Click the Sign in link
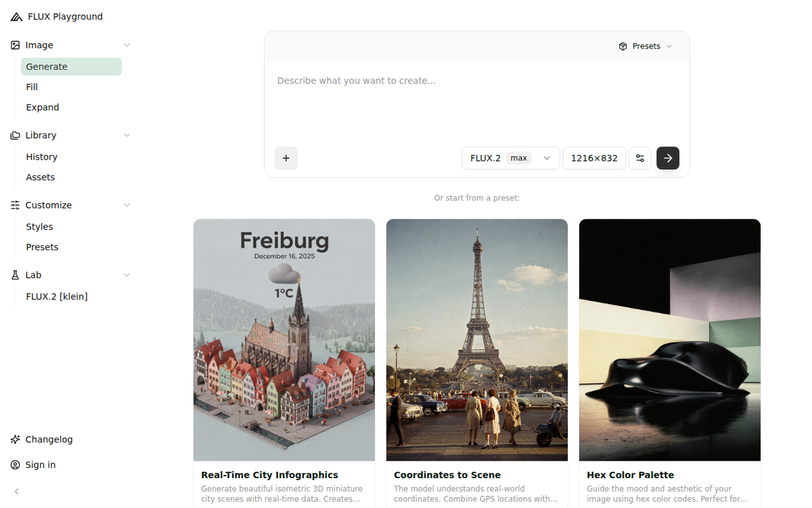812x508 pixels. [41, 465]
